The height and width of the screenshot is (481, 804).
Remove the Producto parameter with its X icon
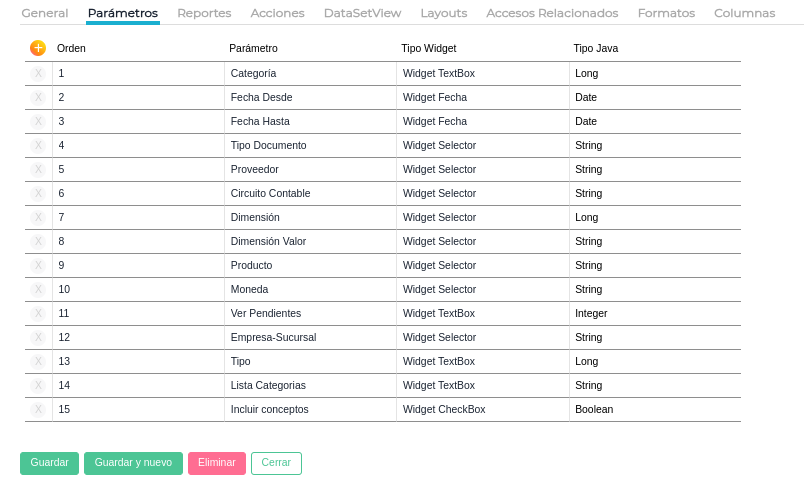coord(38,265)
